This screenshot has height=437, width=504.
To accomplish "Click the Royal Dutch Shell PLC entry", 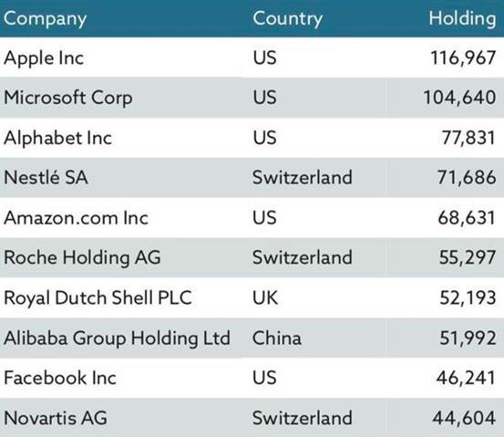I will 98,297.
